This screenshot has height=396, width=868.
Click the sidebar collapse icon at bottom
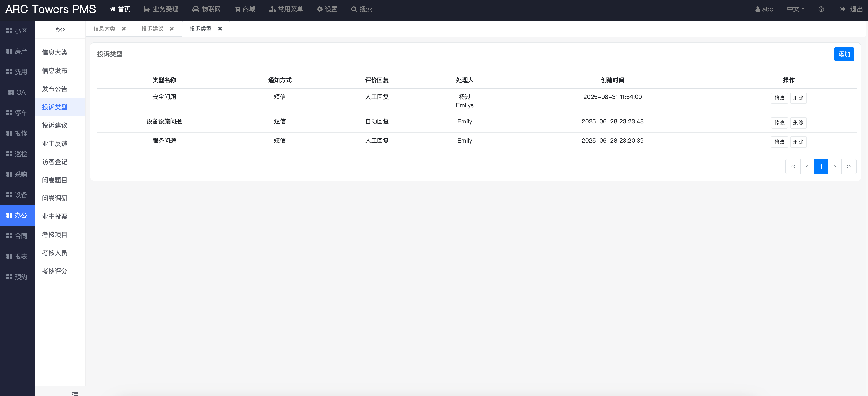(75, 393)
